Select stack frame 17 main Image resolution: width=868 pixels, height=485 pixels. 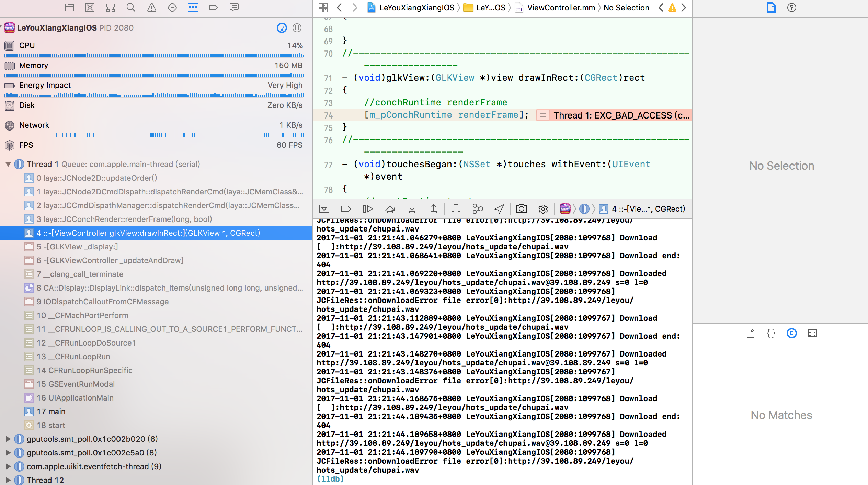(x=51, y=411)
